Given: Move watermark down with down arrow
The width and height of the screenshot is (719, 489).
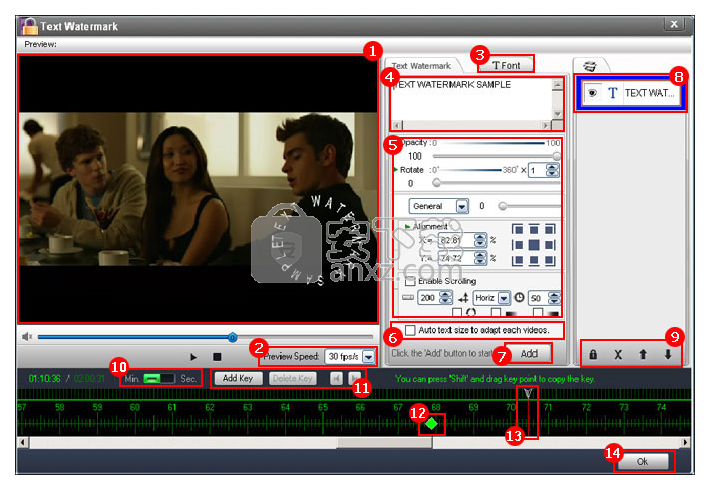Looking at the screenshot, I should [x=667, y=355].
